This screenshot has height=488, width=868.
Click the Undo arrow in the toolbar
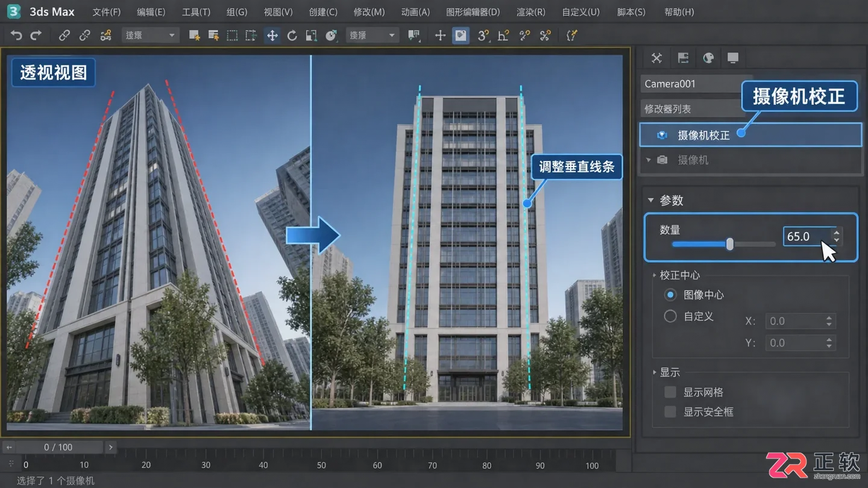click(x=16, y=36)
